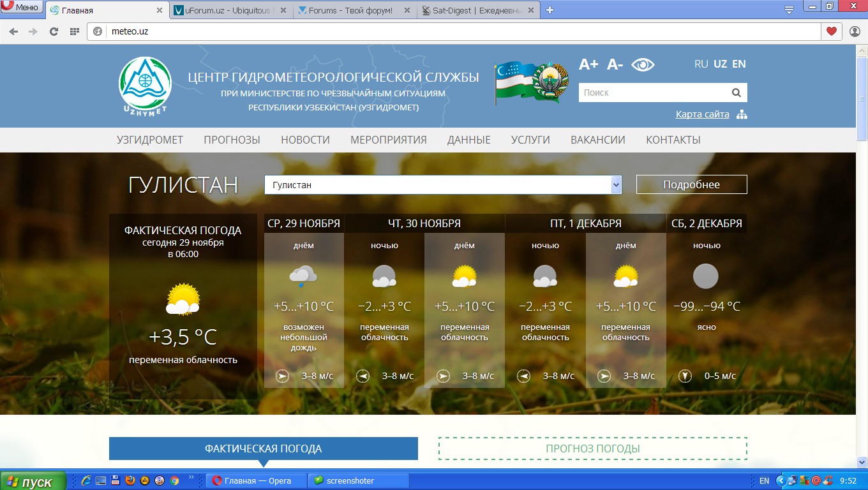This screenshot has height=490, width=868.
Task: Click the Opera heart bookmark icon
Action: tap(831, 31)
